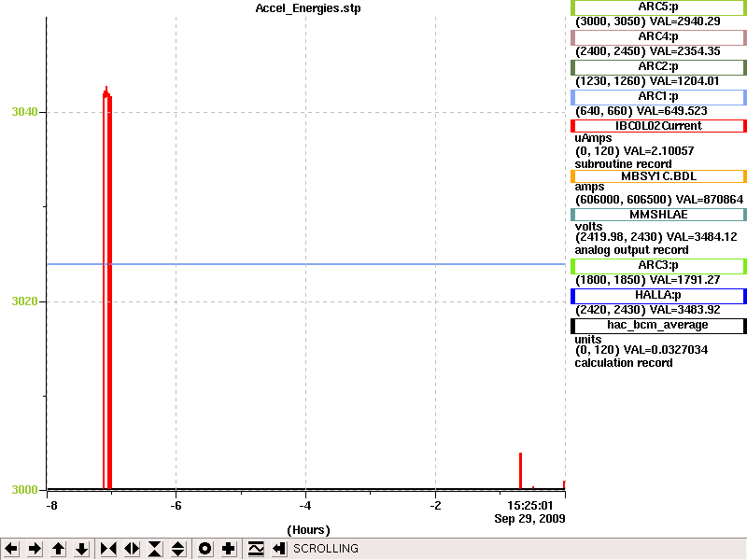This screenshot has height=560, width=747.
Task: Click the ARC3 value VAL=1791.27
Action: tap(685, 280)
